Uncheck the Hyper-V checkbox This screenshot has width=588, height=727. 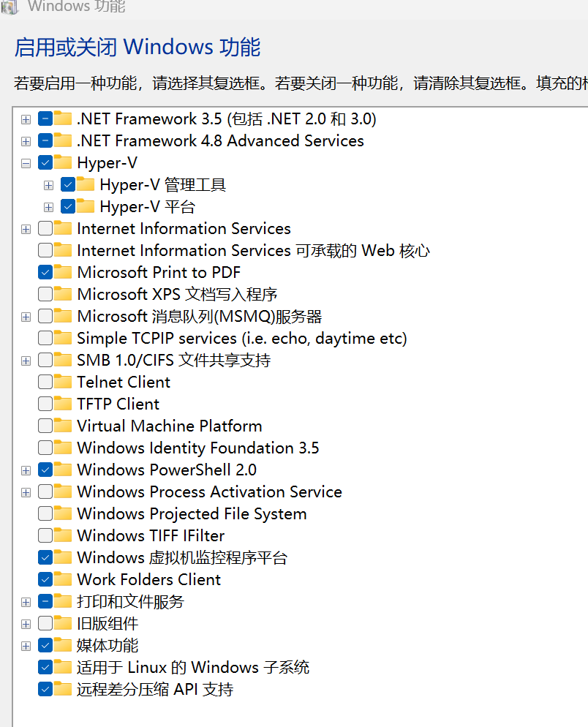pyautogui.click(x=45, y=163)
